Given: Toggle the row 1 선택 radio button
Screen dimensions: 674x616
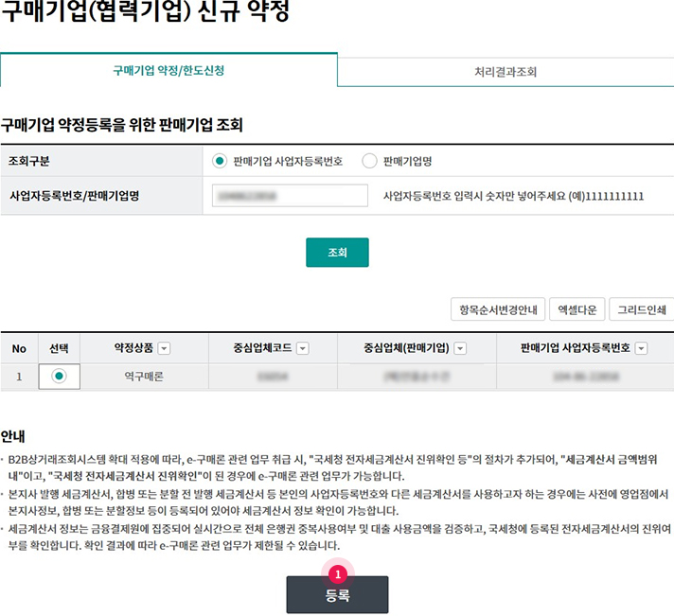Looking at the screenshot, I should tap(60, 377).
